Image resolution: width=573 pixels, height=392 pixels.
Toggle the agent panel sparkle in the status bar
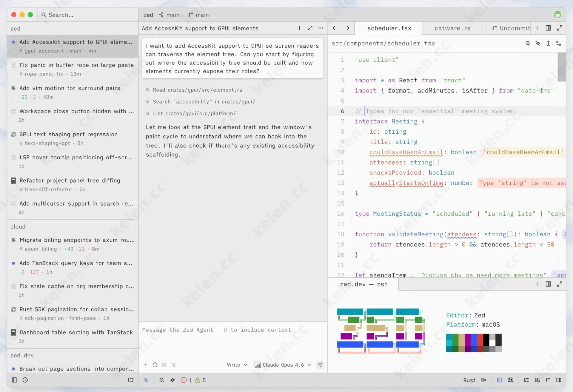point(146,380)
